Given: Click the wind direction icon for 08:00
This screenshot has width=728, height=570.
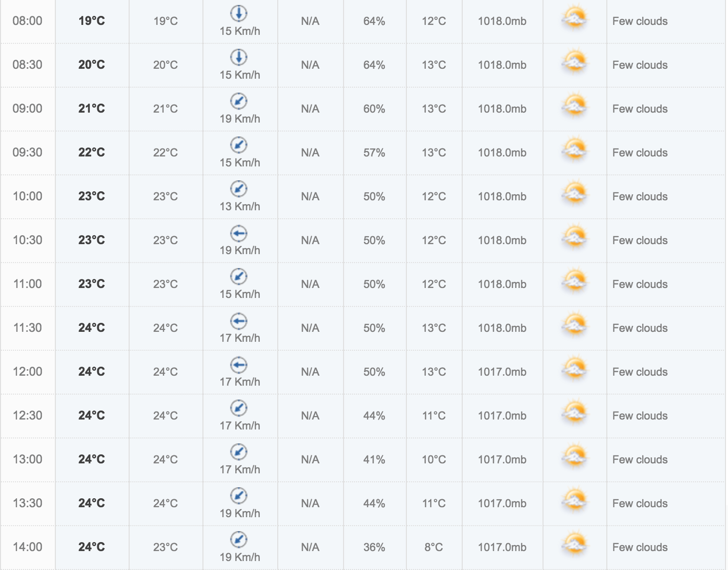Looking at the screenshot, I should coord(239,13).
